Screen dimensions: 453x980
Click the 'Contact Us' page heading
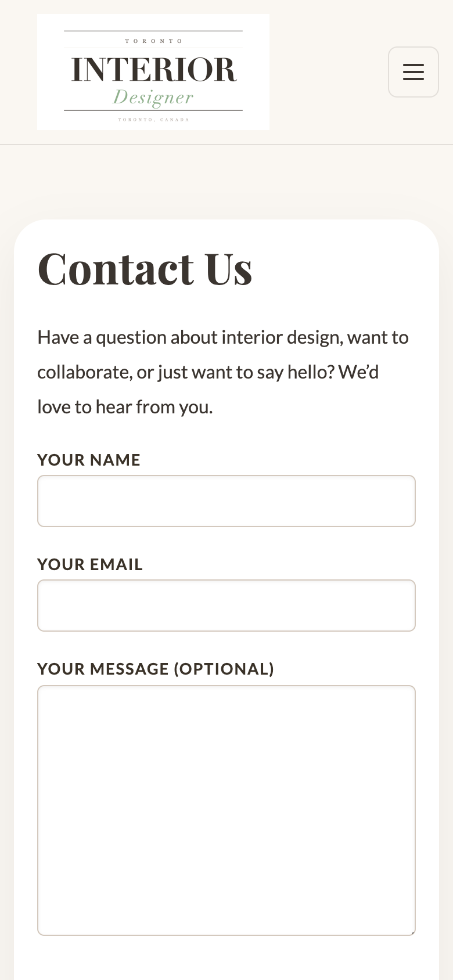coord(145,268)
